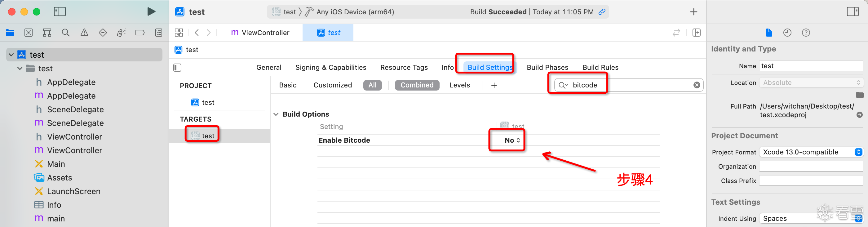Open the Project Format dropdown
Image resolution: width=868 pixels, height=227 pixels.
click(x=811, y=152)
